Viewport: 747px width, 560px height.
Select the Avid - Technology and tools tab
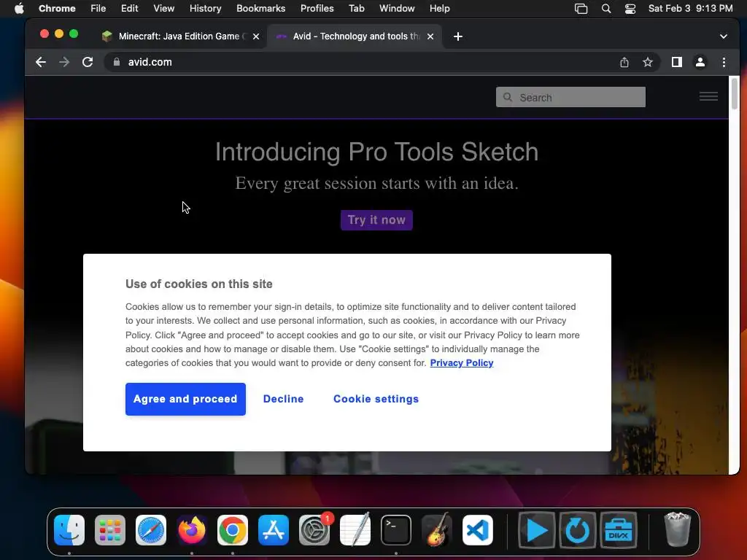pyautogui.click(x=355, y=36)
